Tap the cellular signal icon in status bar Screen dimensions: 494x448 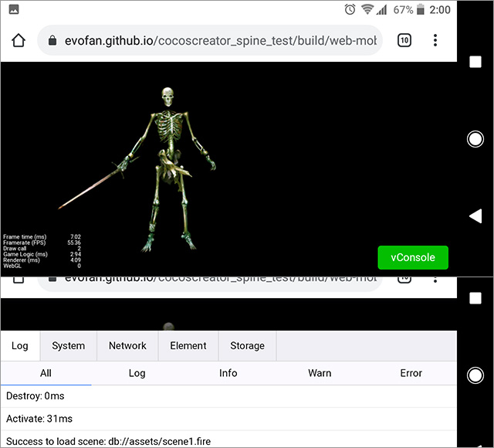click(381, 10)
